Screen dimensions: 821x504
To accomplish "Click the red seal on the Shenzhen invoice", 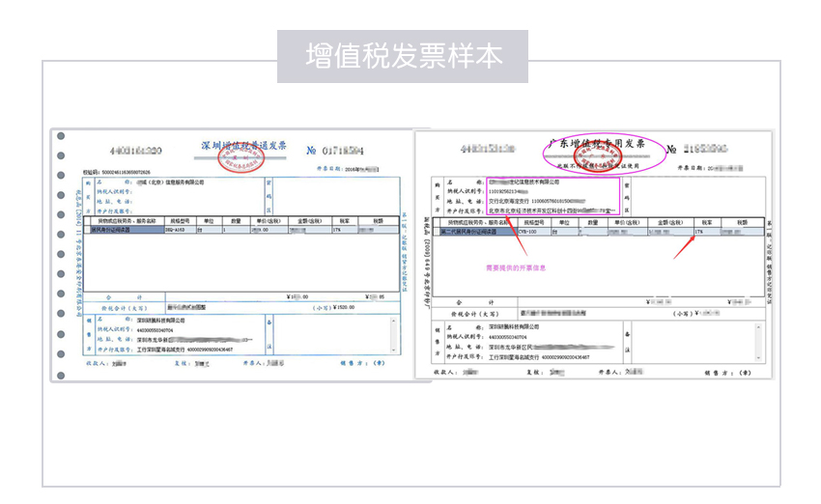I will 241,158.
